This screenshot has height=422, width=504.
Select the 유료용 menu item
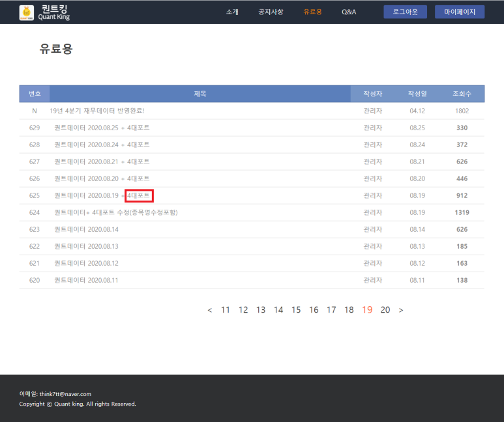(312, 12)
